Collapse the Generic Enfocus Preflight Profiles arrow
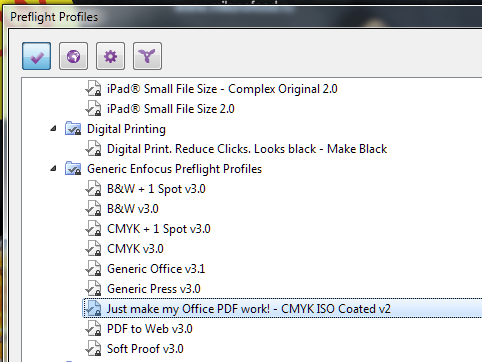This screenshot has width=482, height=362. pyautogui.click(x=53, y=169)
